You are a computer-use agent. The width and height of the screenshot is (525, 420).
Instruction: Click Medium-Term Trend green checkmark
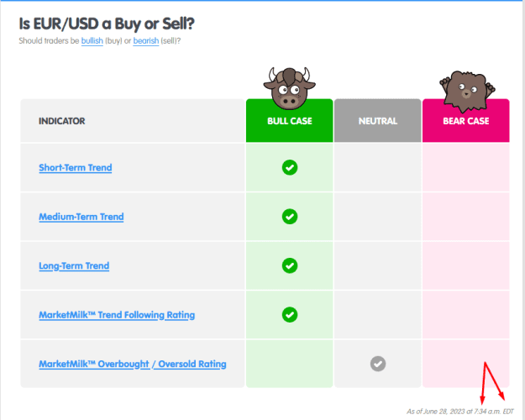click(x=290, y=217)
